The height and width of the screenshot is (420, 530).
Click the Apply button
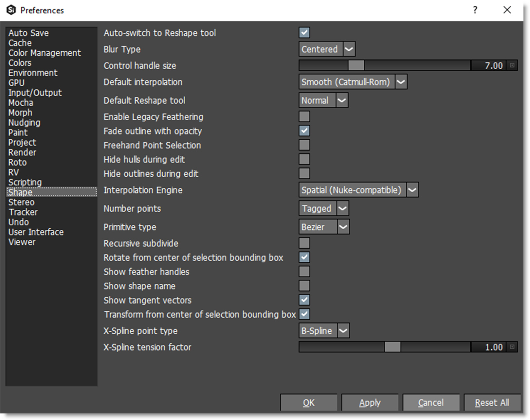(370, 402)
